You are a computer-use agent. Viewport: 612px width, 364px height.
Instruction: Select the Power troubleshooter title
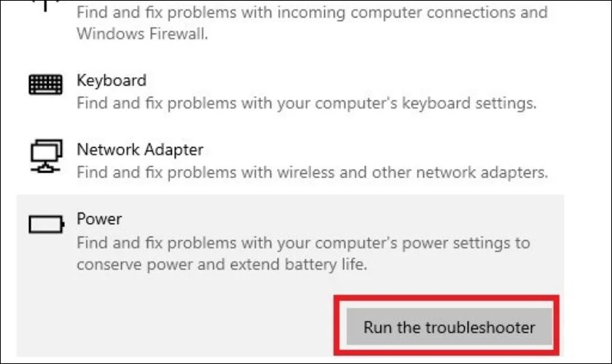click(x=99, y=218)
